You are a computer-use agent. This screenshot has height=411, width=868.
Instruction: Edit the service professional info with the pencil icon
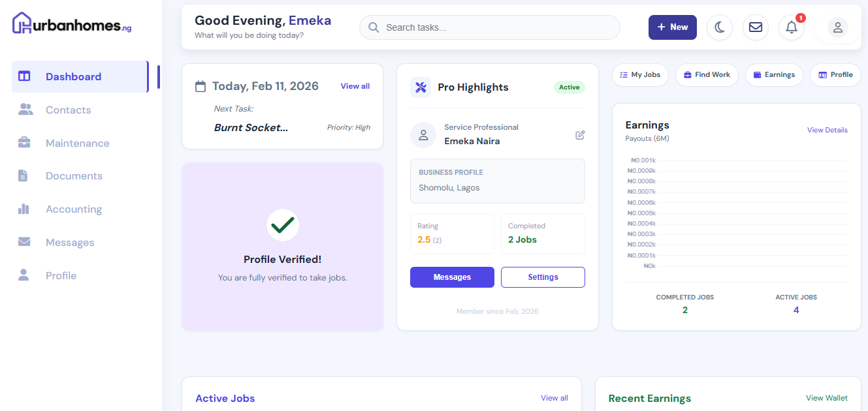(580, 135)
